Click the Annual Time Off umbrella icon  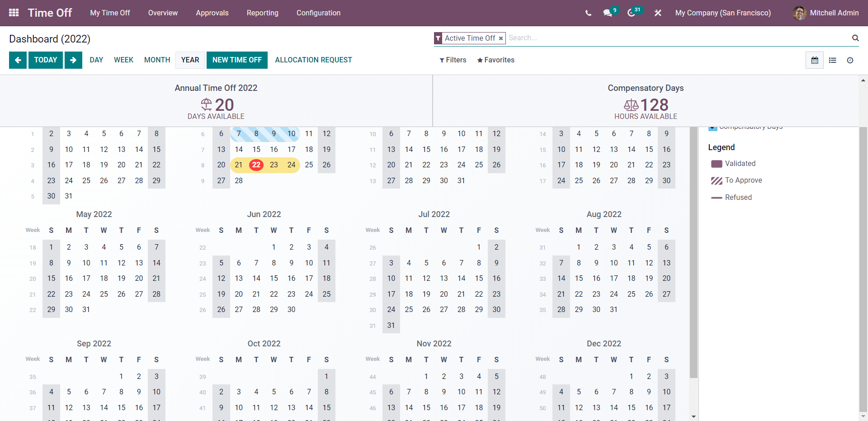click(x=206, y=104)
